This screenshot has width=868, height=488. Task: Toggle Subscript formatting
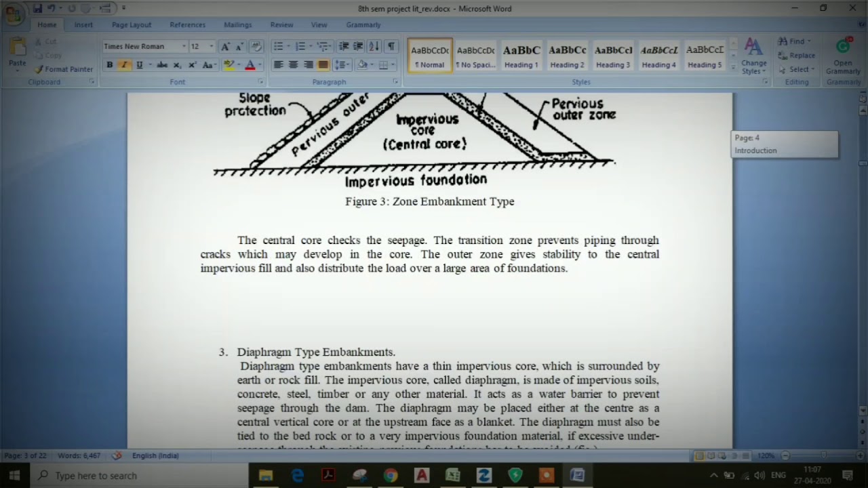pos(177,65)
